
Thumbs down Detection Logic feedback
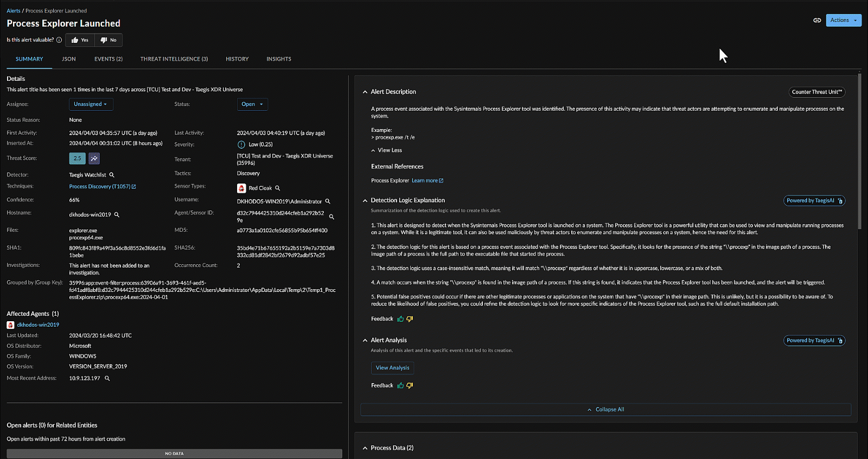[x=410, y=319]
